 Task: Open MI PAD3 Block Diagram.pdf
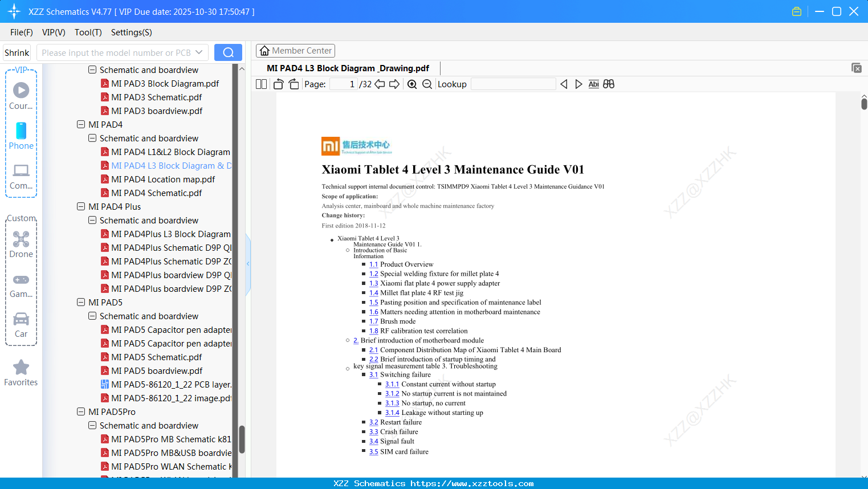coord(160,83)
